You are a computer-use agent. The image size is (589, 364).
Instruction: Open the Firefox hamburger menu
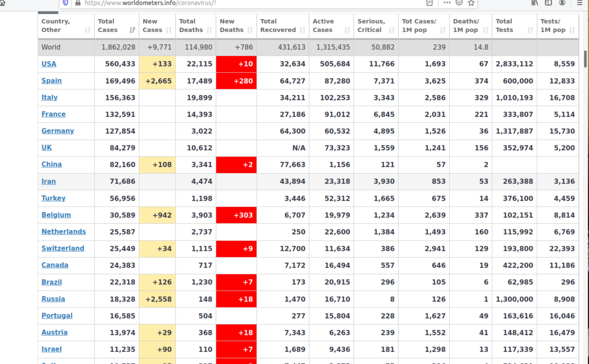580,3
